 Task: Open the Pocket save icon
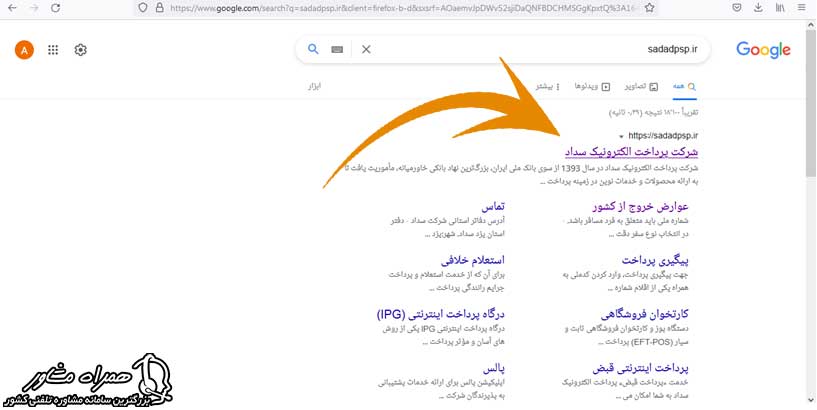737,8
